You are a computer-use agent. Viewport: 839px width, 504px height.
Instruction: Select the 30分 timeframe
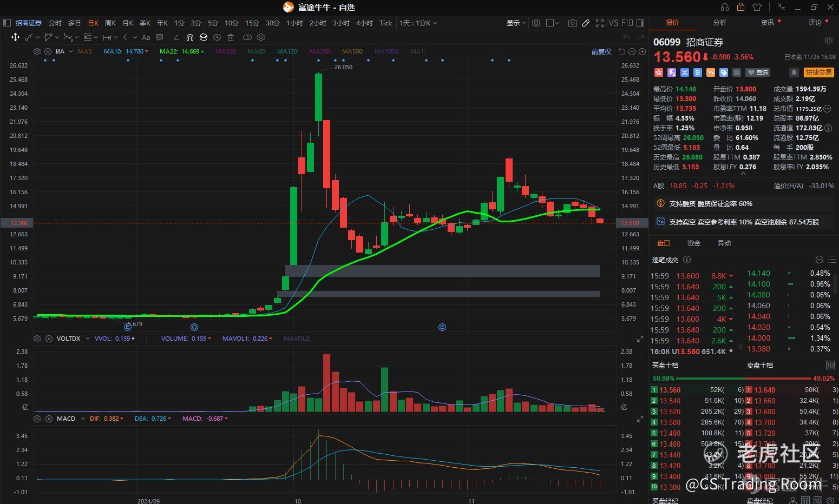tap(273, 23)
